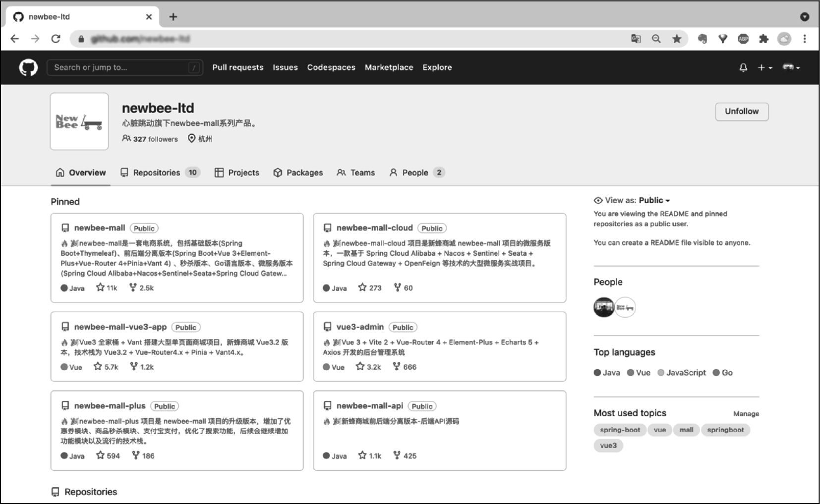This screenshot has width=820, height=504.
Task: Open the newbee-mall repository link
Action: click(x=100, y=228)
